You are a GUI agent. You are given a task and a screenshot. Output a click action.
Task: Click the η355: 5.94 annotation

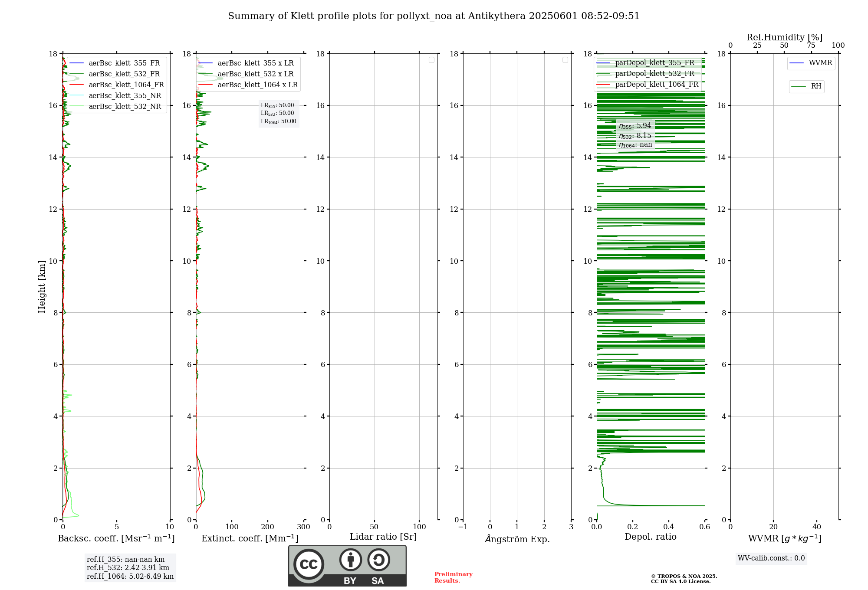coord(635,126)
